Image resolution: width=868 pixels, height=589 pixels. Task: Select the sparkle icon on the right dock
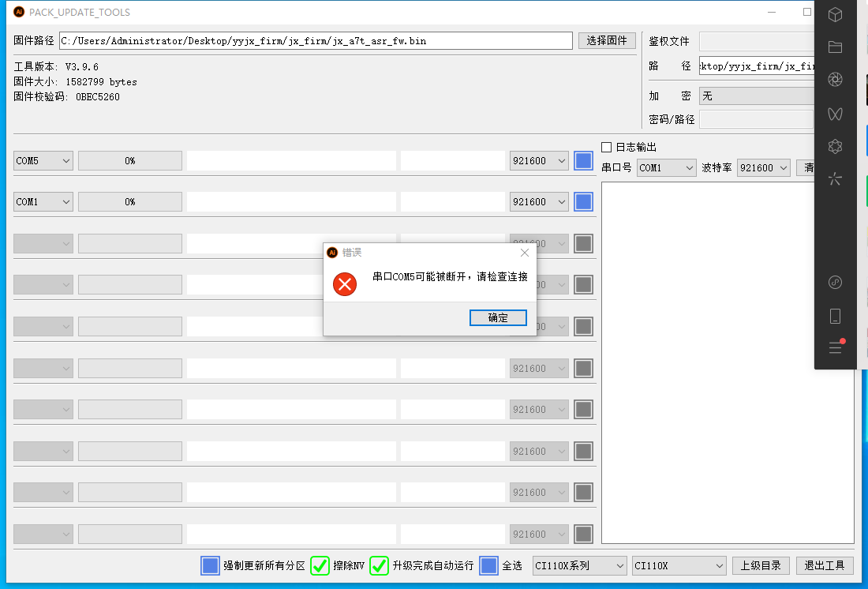click(835, 179)
